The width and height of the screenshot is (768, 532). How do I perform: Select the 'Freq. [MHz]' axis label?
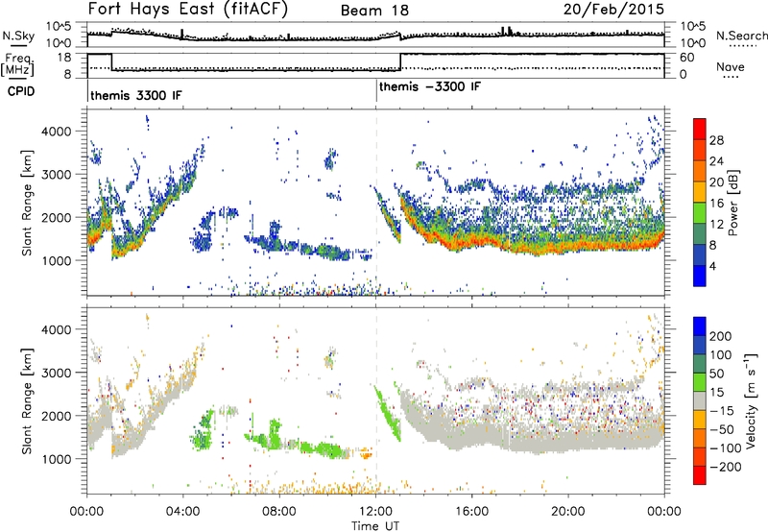pyautogui.click(x=17, y=64)
